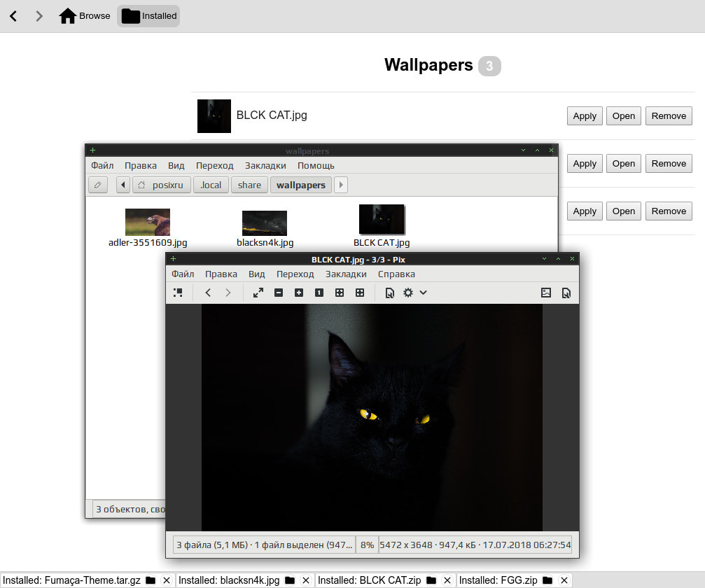This screenshot has height=588, width=705.
Task: Navigate to .local in the path bar
Action: tap(211, 185)
